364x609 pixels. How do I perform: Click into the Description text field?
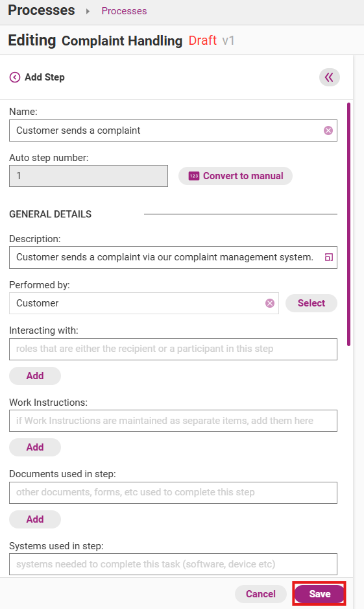[173, 257]
